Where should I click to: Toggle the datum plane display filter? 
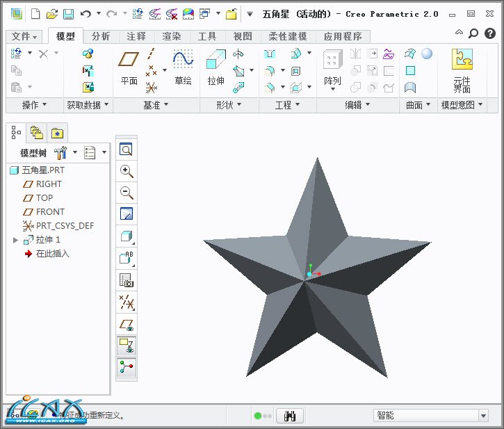click(127, 324)
